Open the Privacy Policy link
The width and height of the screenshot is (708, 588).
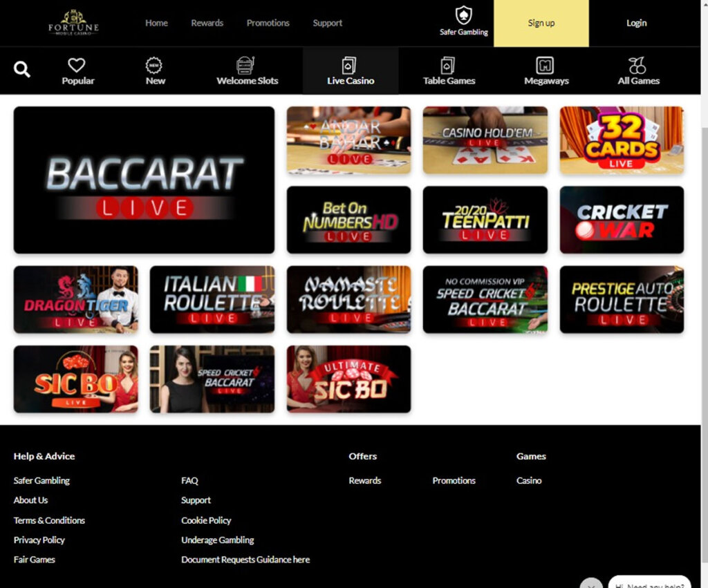coord(39,540)
